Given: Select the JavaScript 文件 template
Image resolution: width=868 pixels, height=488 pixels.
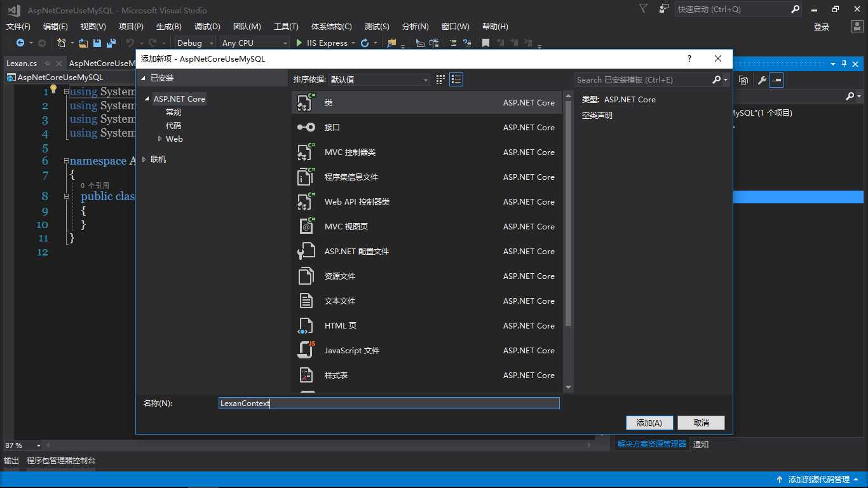Looking at the screenshot, I should coord(427,350).
